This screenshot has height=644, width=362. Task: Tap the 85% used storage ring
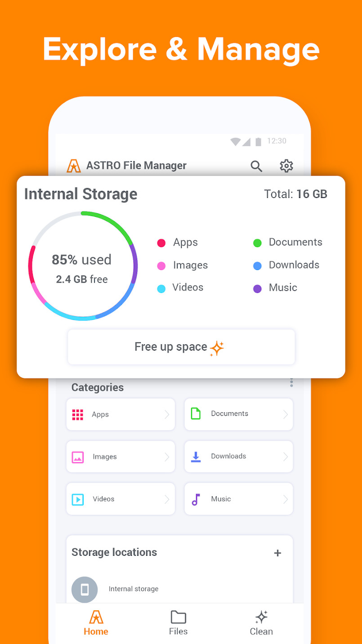(83, 266)
